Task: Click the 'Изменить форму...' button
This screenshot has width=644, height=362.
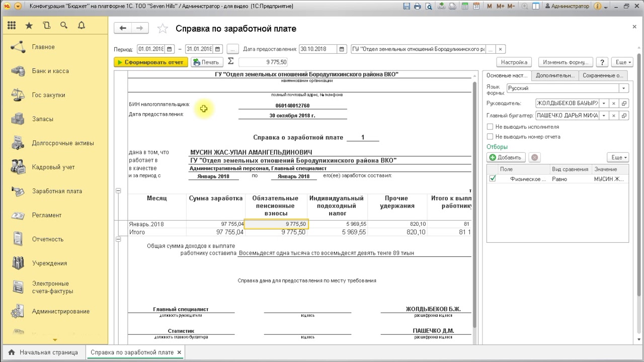Action: point(566,62)
